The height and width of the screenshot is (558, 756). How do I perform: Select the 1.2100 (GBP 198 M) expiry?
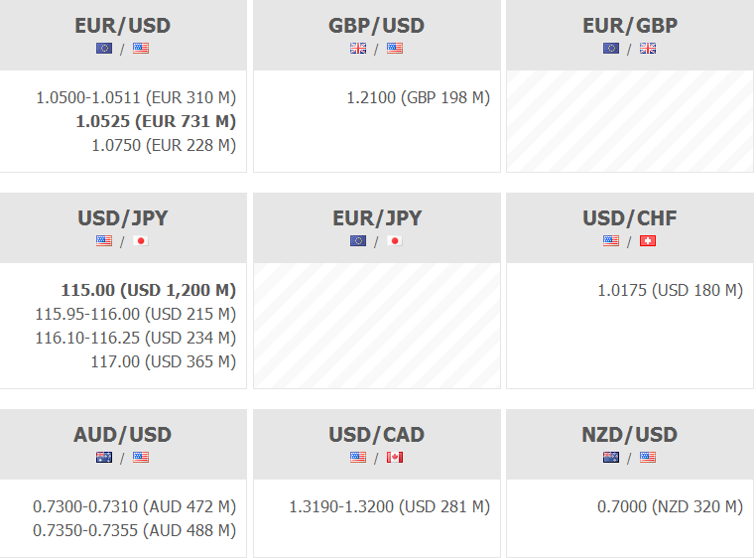(x=418, y=97)
